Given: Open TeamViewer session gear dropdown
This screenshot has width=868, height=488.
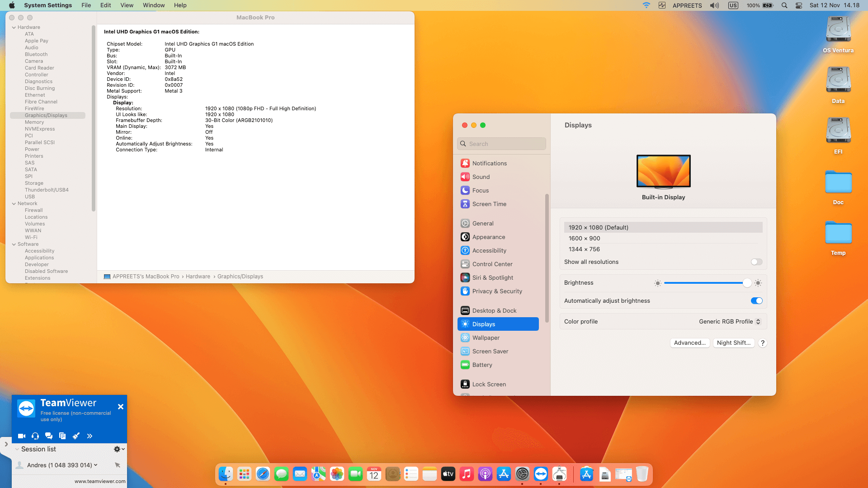Looking at the screenshot, I should 119,449.
